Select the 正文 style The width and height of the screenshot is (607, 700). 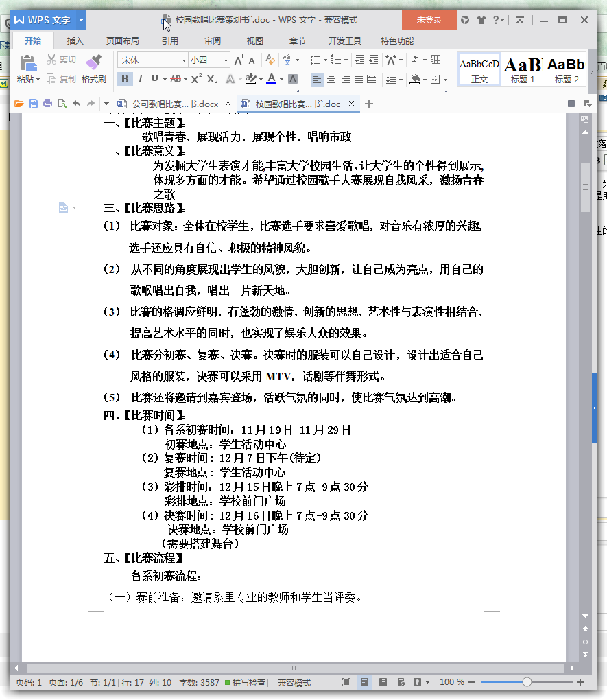tap(479, 70)
